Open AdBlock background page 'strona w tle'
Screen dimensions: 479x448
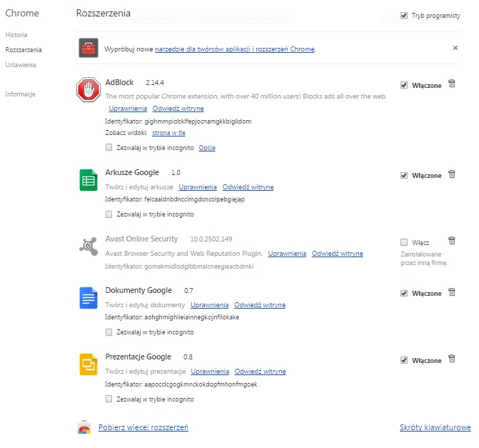coord(168,133)
